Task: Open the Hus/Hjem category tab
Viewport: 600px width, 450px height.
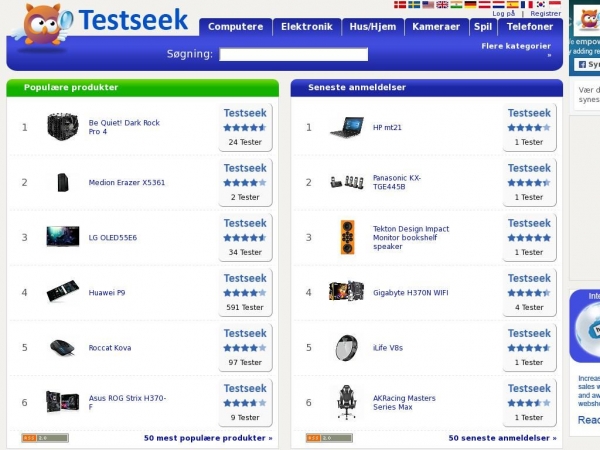Action: pos(373,27)
